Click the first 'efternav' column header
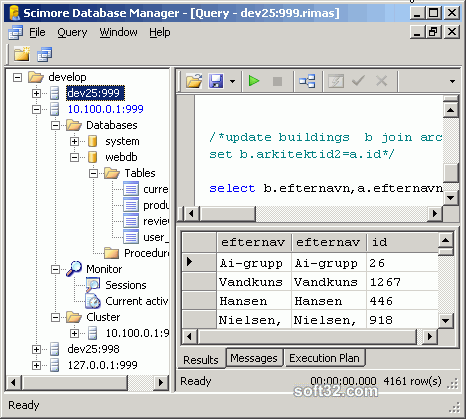 254,242
